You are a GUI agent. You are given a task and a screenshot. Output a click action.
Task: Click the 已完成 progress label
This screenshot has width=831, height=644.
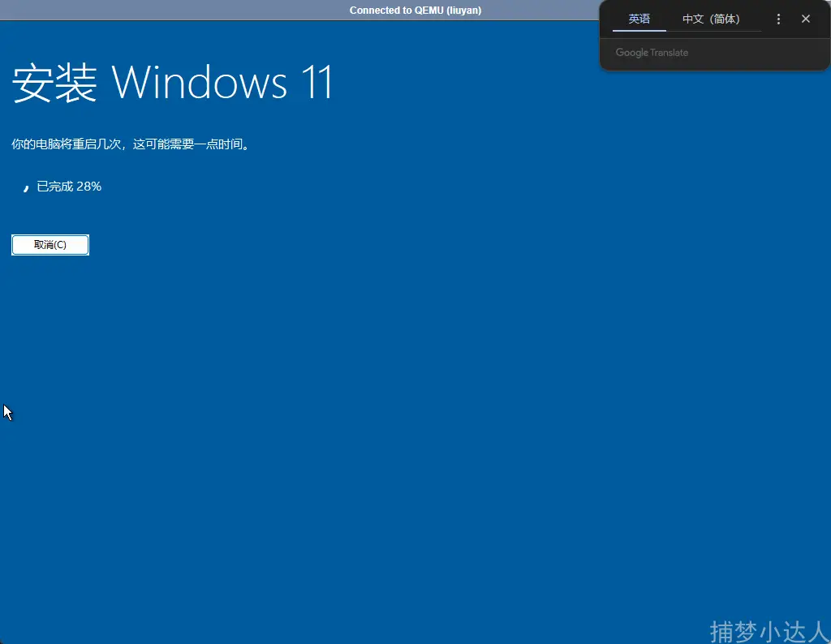(55, 187)
